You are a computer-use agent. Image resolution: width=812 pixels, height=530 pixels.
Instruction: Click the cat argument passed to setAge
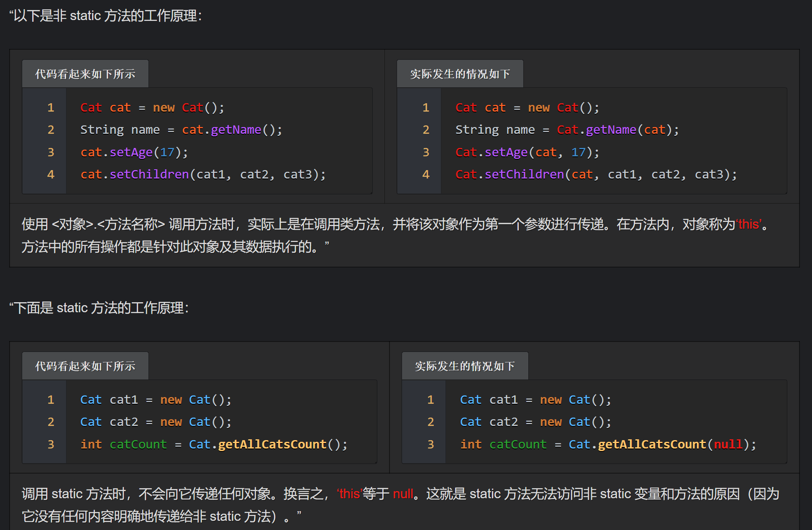tap(545, 152)
